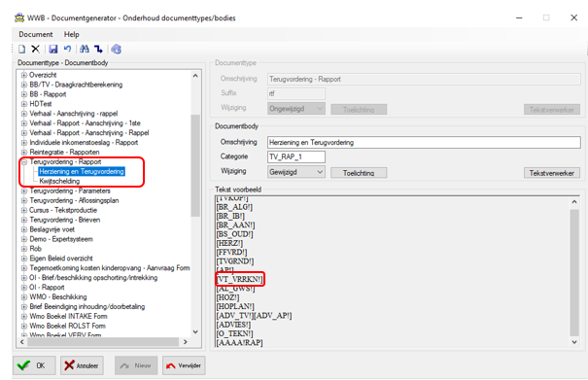
Task: Select Eigen Beleid overzicht item
Action: click(x=61, y=259)
